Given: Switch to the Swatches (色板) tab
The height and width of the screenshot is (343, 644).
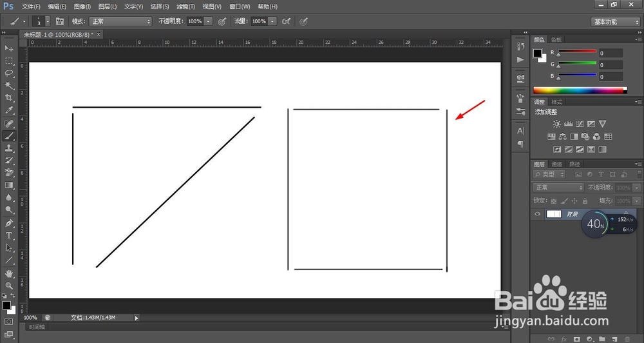Looking at the screenshot, I should (556, 39).
